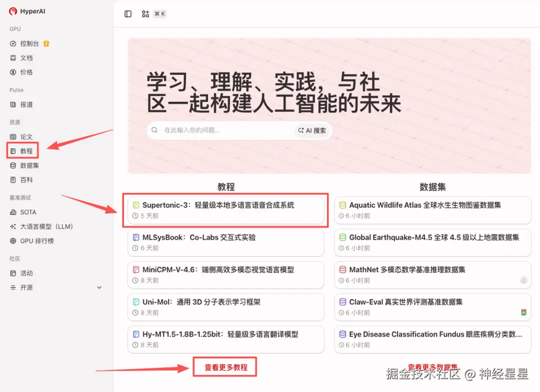Click the 文档 book icon
540x392 pixels.
pos(13,58)
